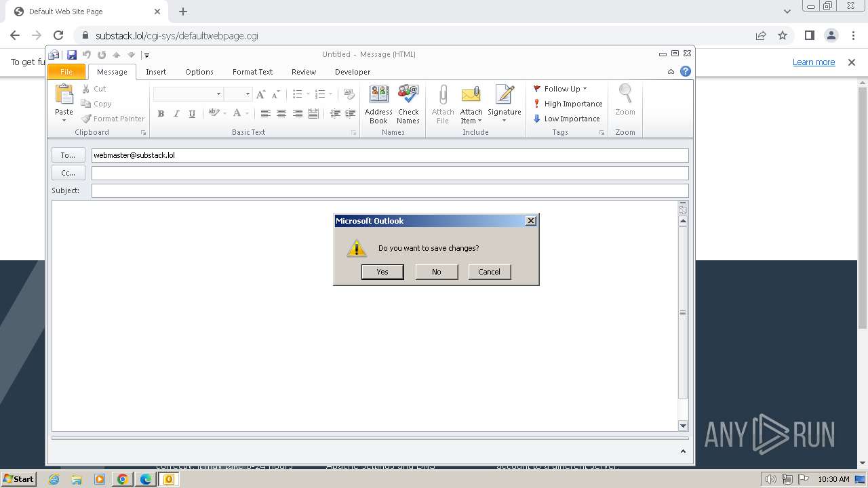Open Customize Quick Access Toolbar dropdown

pos(146,56)
